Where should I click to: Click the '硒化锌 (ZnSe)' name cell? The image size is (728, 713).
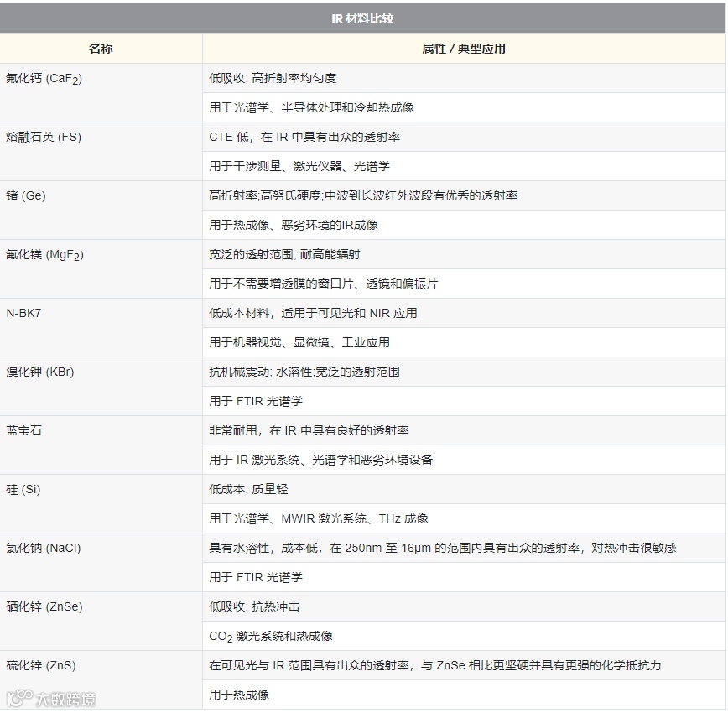click(x=101, y=621)
